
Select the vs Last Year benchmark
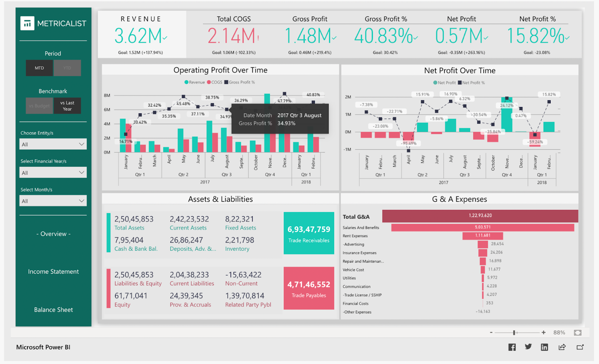tap(66, 105)
